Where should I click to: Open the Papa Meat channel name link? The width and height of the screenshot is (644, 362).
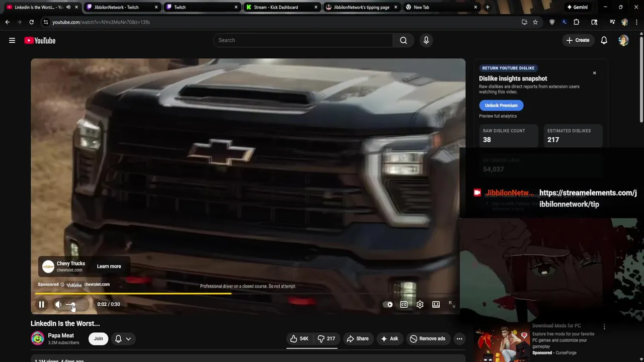point(61,335)
